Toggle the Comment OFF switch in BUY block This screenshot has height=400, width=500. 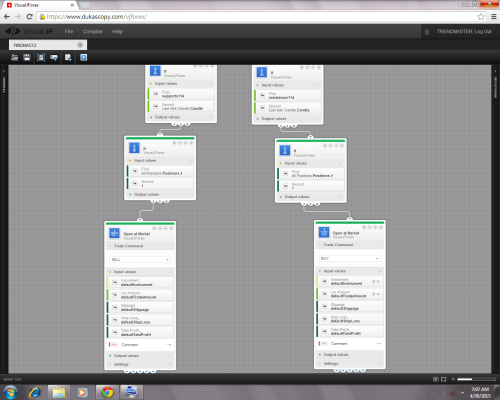[323, 343]
